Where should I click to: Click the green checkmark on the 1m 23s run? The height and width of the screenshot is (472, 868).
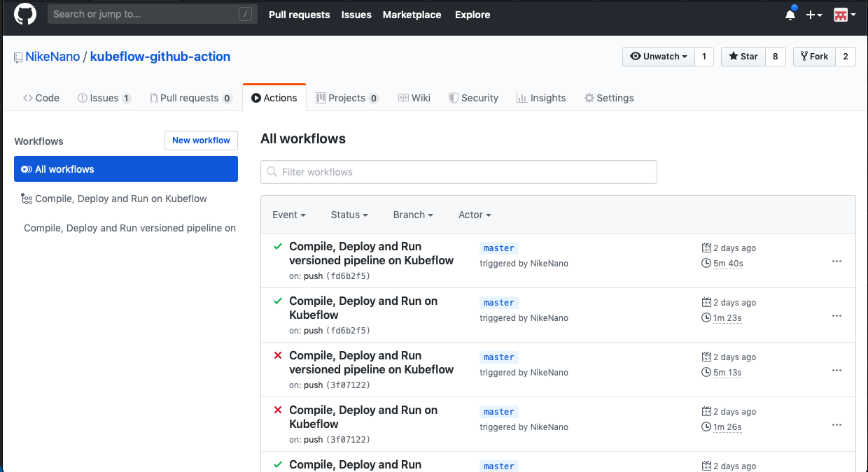tap(278, 301)
